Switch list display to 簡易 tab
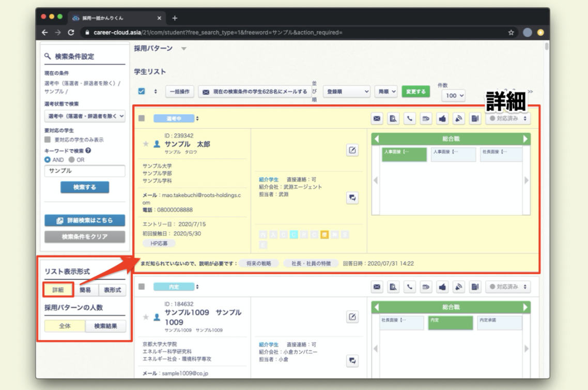This screenshot has height=390, width=588. (85, 290)
